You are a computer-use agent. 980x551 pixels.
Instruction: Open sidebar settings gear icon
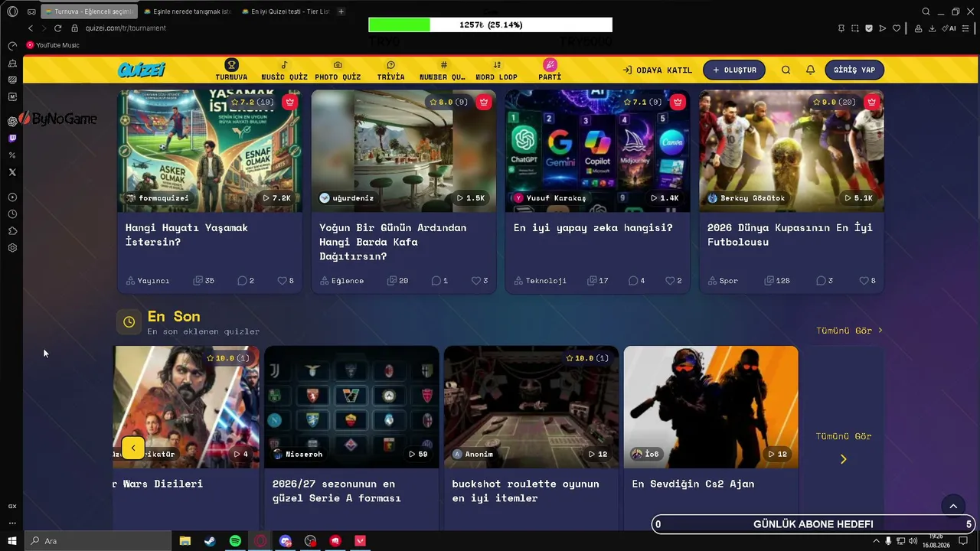coord(12,248)
